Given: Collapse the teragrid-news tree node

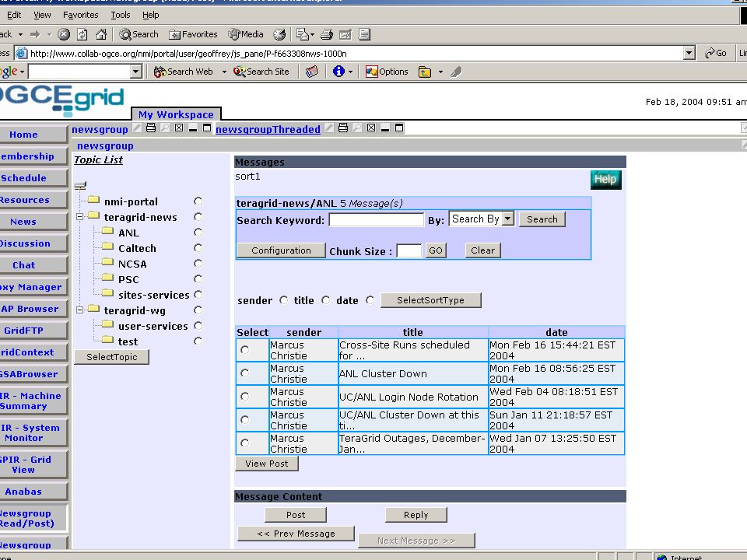Looking at the screenshot, I should pyautogui.click(x=80, y=217).
